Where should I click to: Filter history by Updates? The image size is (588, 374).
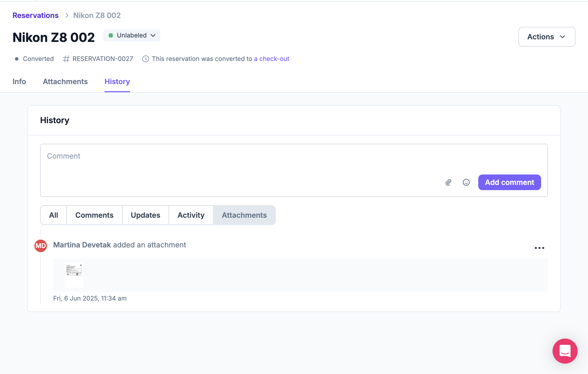point(145,215)
